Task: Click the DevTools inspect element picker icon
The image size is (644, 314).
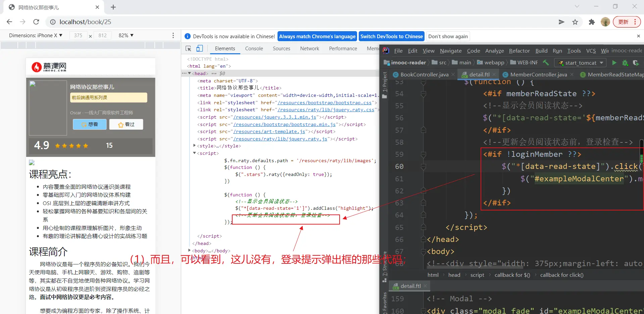Action: pyautogui.click(x=188, y=49)
